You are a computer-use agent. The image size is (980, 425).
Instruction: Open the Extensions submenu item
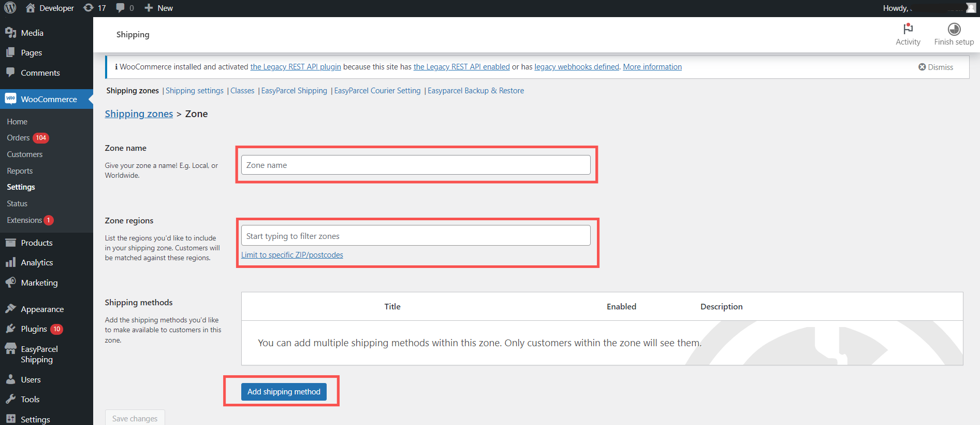(x=24, y=220)
